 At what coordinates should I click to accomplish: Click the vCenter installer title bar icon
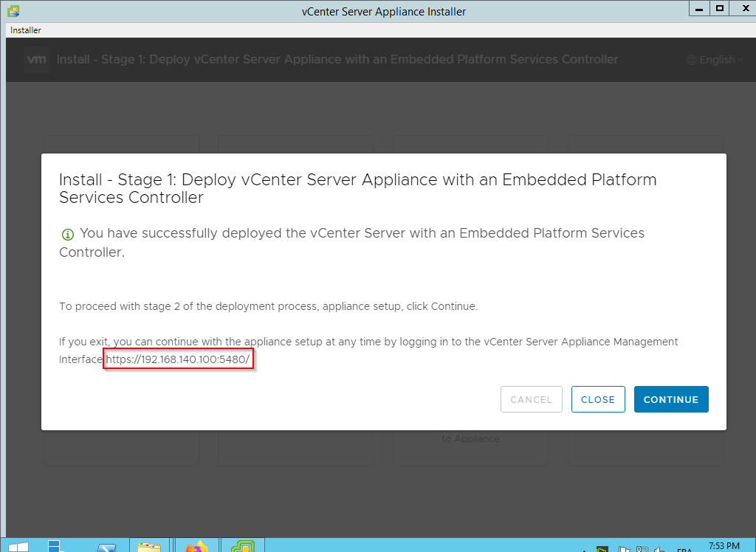[13, 10]
